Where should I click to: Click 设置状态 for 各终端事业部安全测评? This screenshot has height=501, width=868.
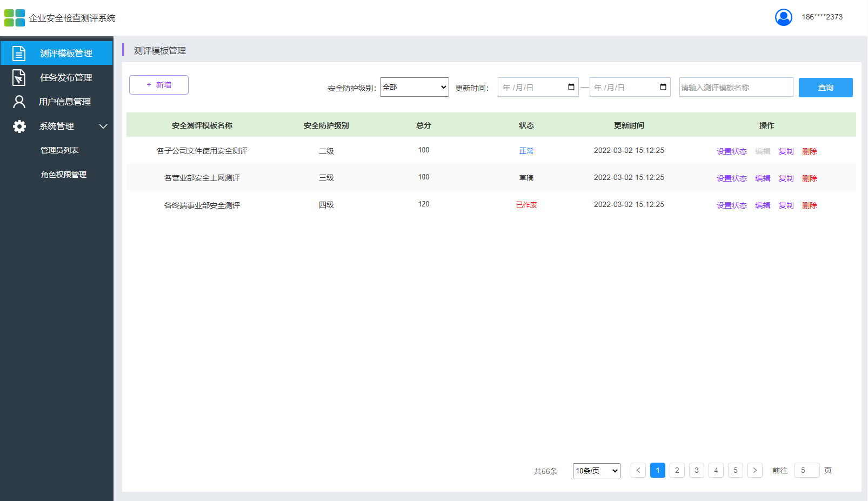[732, 205]
